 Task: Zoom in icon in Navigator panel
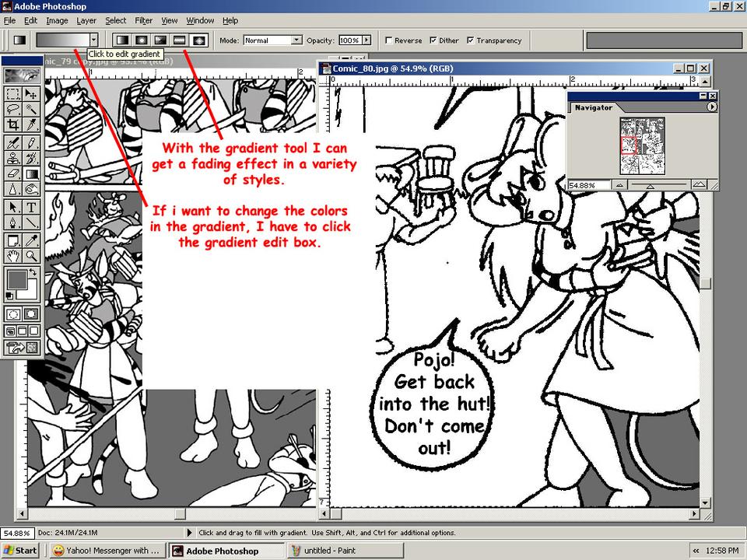699,185
